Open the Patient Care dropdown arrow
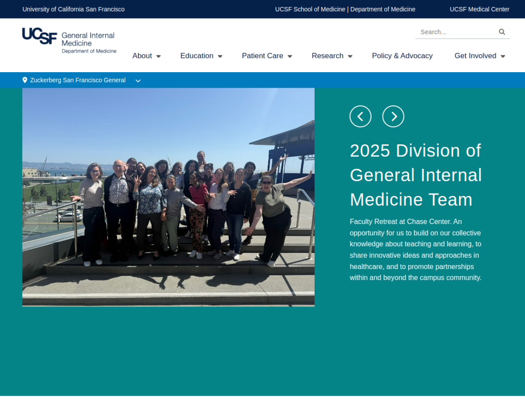This screenshot has width=525, height=420. pyautogui.click(x=290, y=57)
